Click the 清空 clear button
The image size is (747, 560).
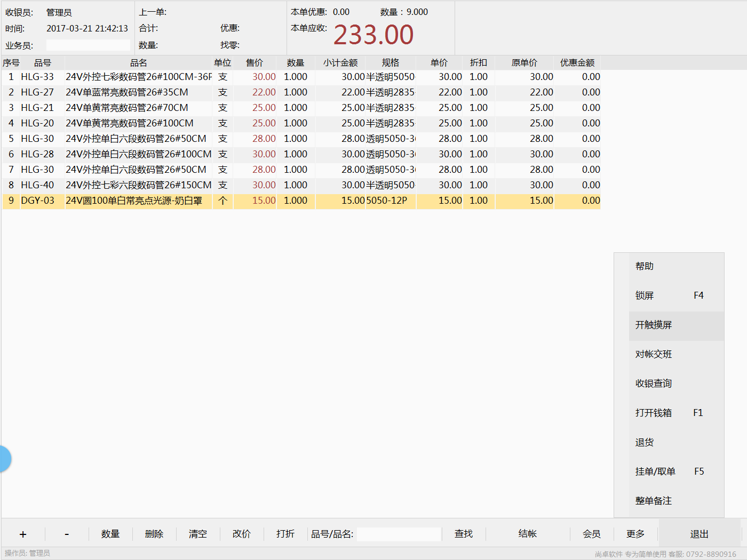198,534
